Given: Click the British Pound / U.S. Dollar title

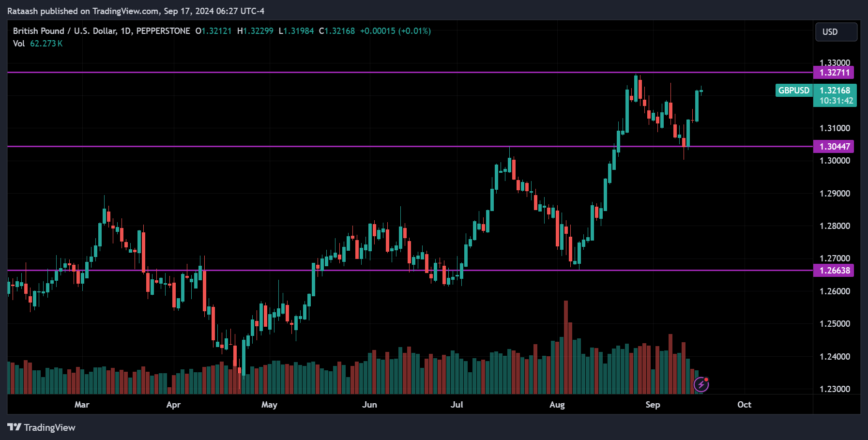Looking at the screenshot, I should pos(65,31).
